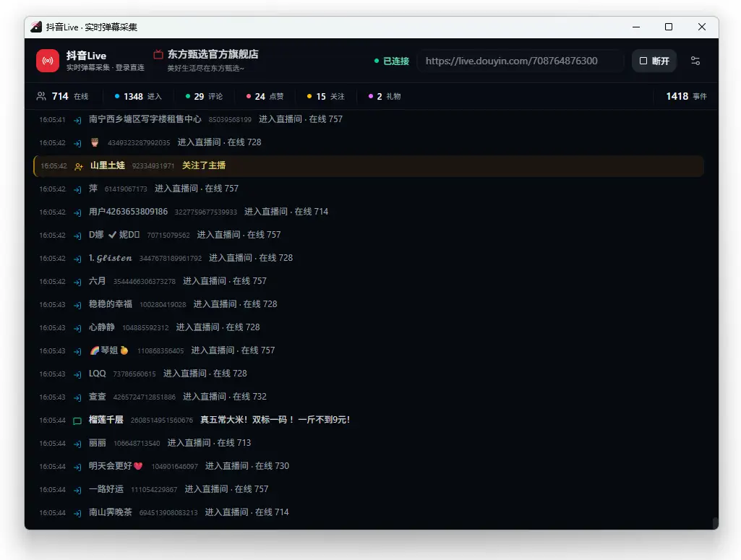The image size is (741, 560).
Task: Select the username 山里土娃
Action: 107,165
